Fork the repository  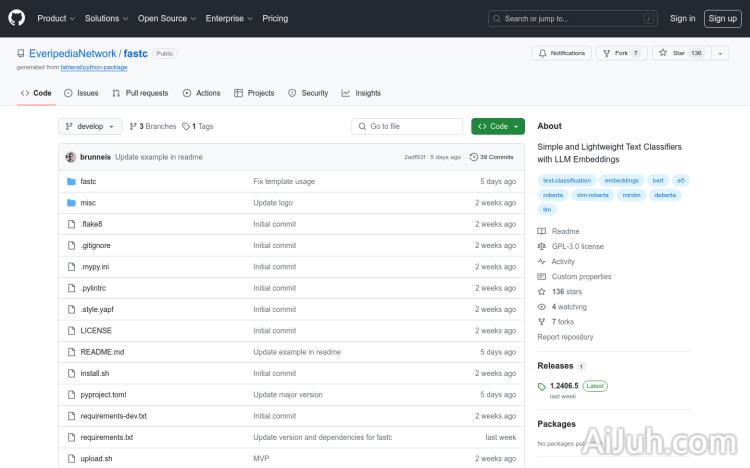click(621, 53)
